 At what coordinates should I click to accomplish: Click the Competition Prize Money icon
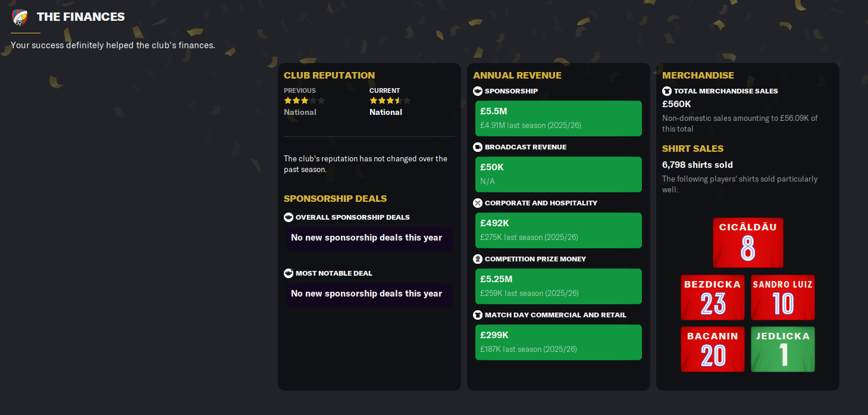478,259
